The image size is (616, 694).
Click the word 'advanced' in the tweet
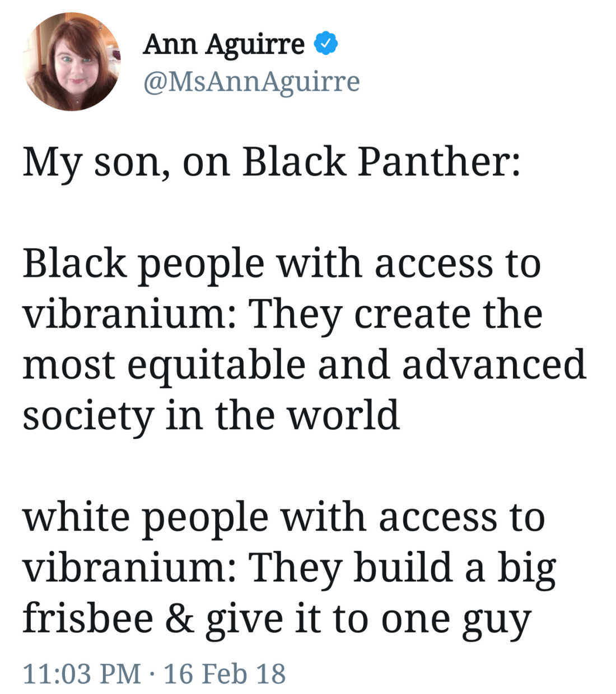493,364
